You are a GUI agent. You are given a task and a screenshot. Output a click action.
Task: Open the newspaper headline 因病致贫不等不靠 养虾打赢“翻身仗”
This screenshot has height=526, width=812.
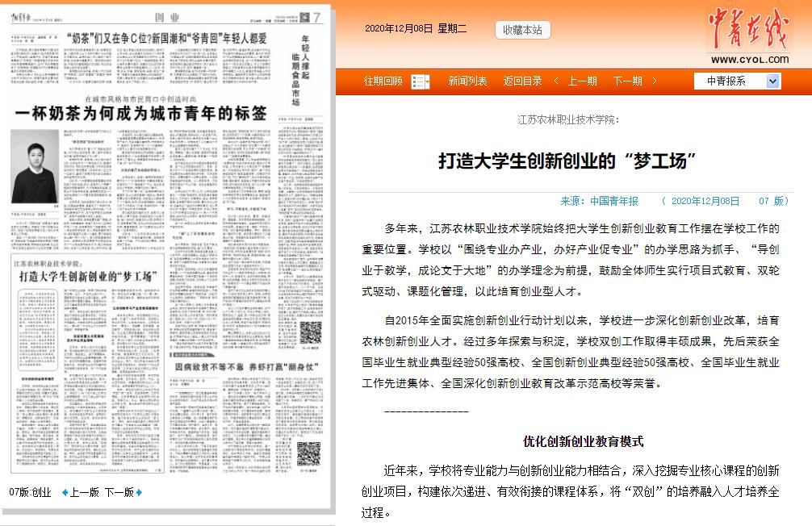(246, 367)
